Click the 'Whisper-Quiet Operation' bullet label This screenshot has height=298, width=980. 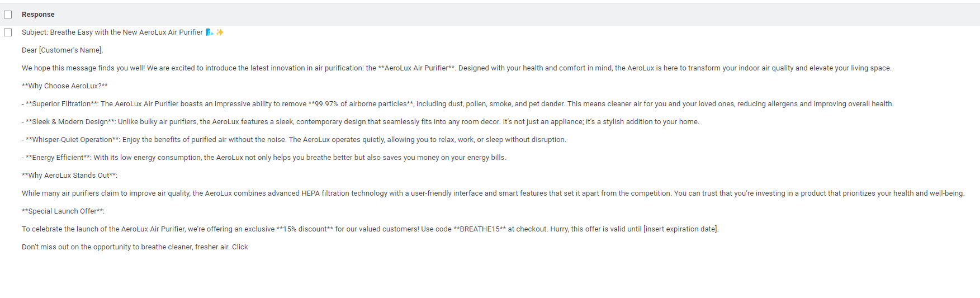coord(72,140)
